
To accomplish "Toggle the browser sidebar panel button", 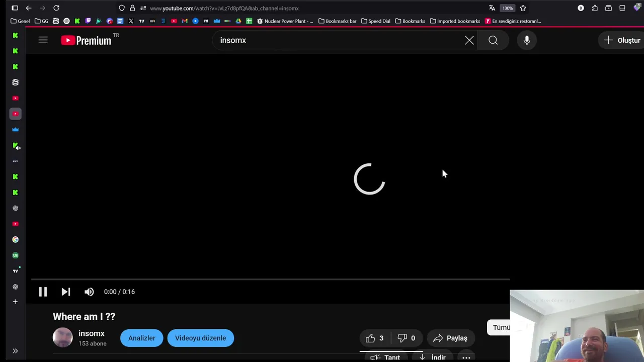I will point(15,8).
